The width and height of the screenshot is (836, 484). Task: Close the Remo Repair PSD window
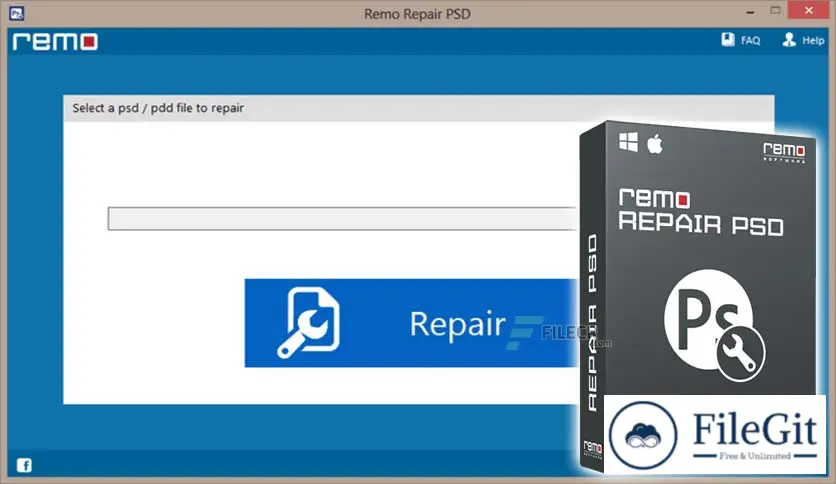pyautogui.click(x=809, y=10)
